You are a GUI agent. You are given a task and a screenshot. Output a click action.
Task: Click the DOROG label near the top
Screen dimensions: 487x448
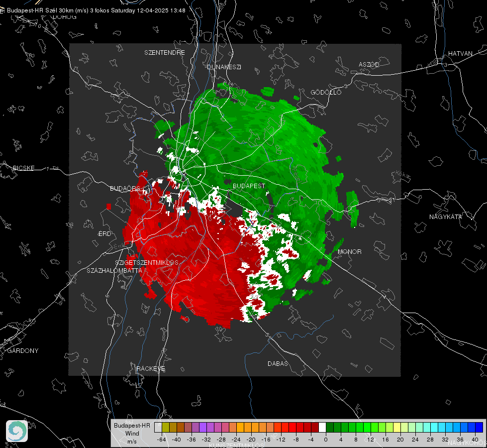click(x=65, y=17)
